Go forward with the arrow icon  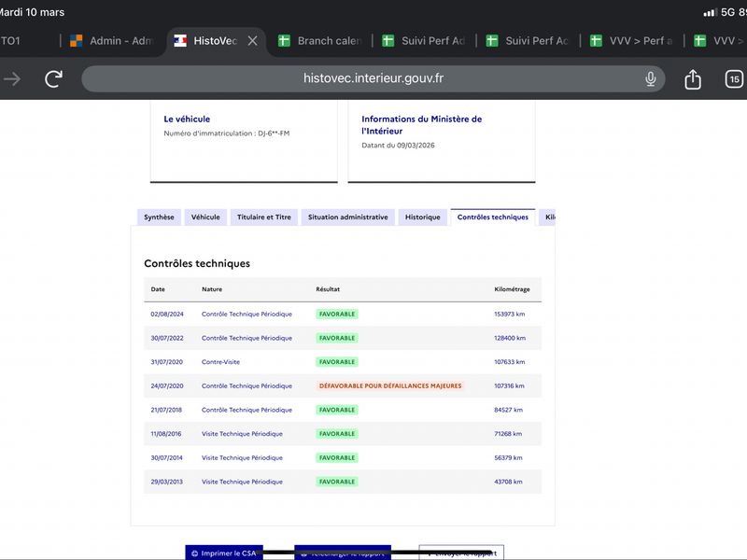tap(12, 78)
